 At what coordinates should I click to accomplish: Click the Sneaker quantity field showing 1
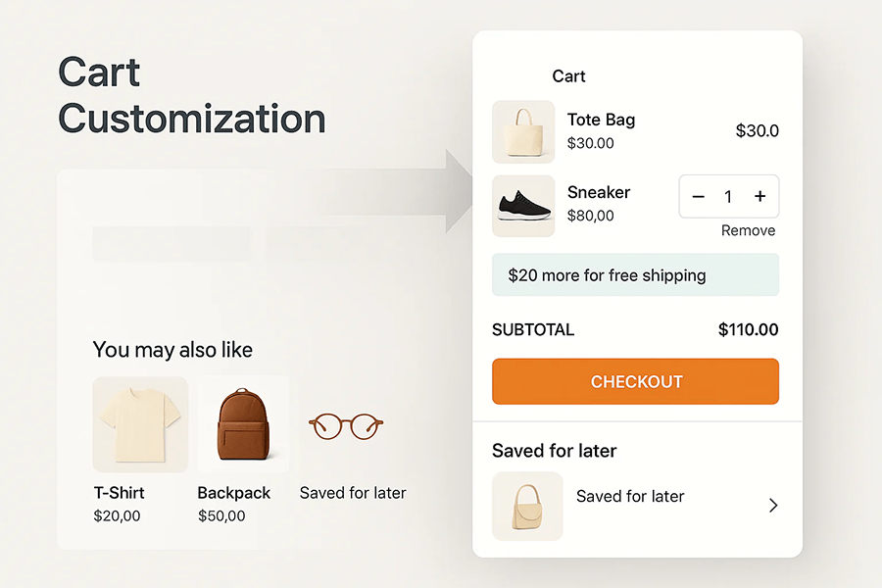click(x=728, y=196)
